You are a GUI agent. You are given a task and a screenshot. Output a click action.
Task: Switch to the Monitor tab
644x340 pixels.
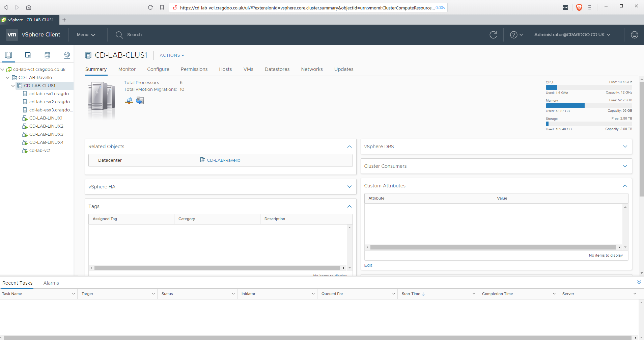tap(127, 69)
